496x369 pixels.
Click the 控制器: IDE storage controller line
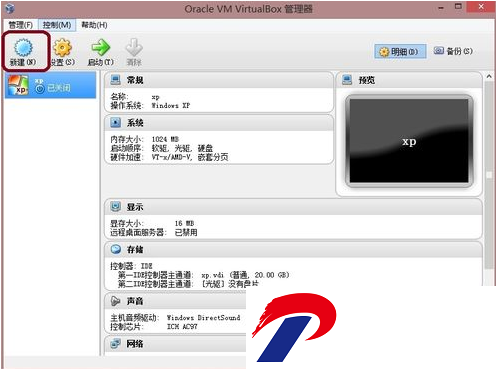(x=131, y=266)
